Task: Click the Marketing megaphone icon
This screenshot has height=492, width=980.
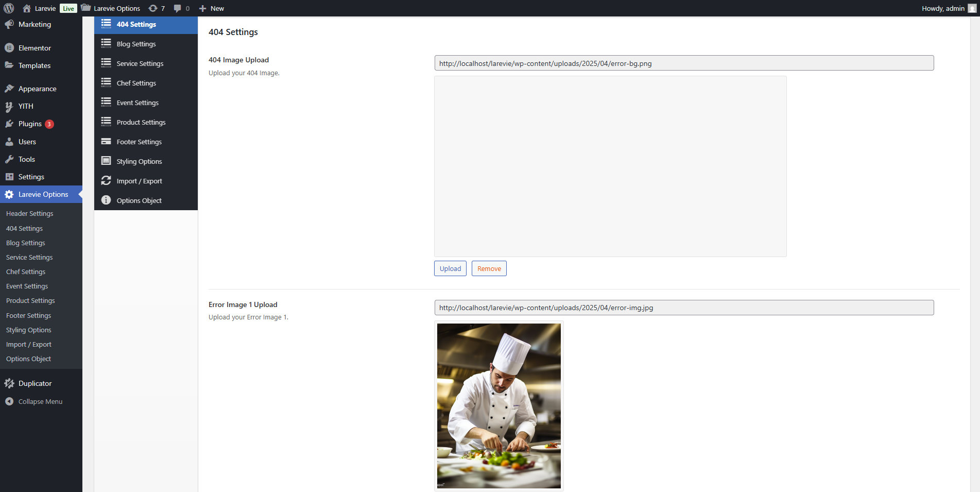Action: [9, 24]
